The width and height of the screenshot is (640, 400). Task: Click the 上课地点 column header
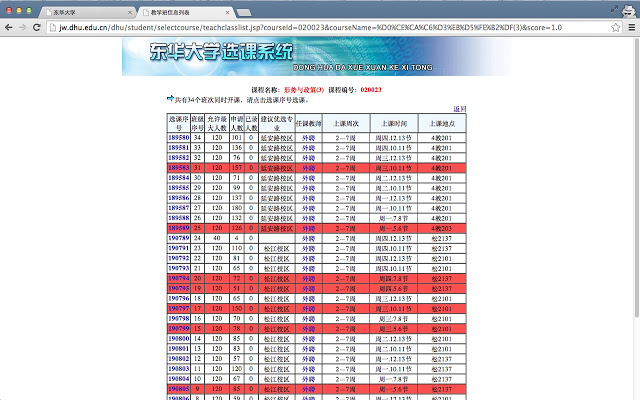pyautogui.click(x=442, y=123)
